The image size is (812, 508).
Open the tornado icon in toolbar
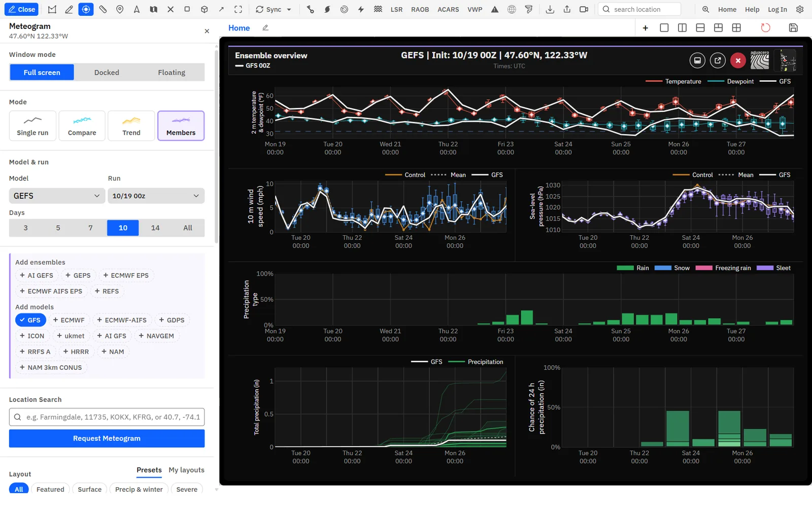click(x=529, y=9)
